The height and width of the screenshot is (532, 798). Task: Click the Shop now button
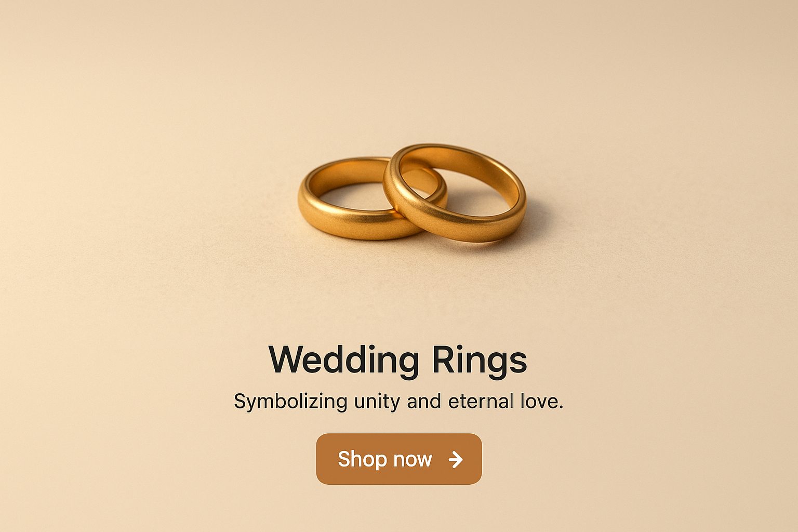pyautogui.click(x=399, y=459)
